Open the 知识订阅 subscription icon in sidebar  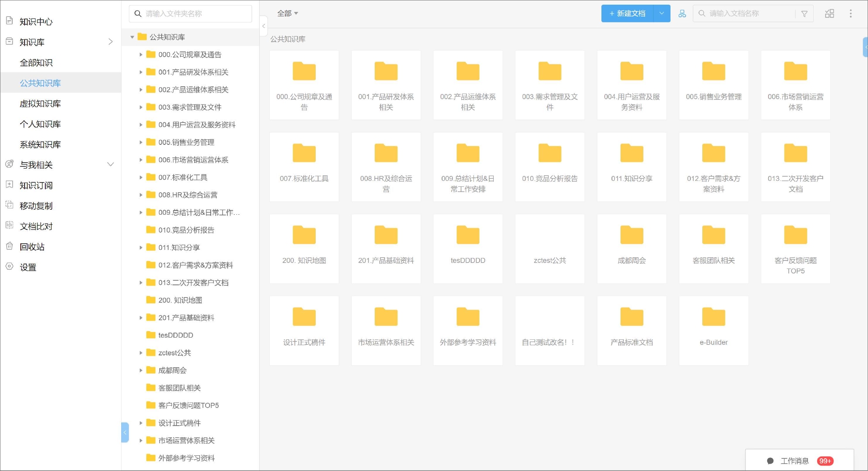35,185
